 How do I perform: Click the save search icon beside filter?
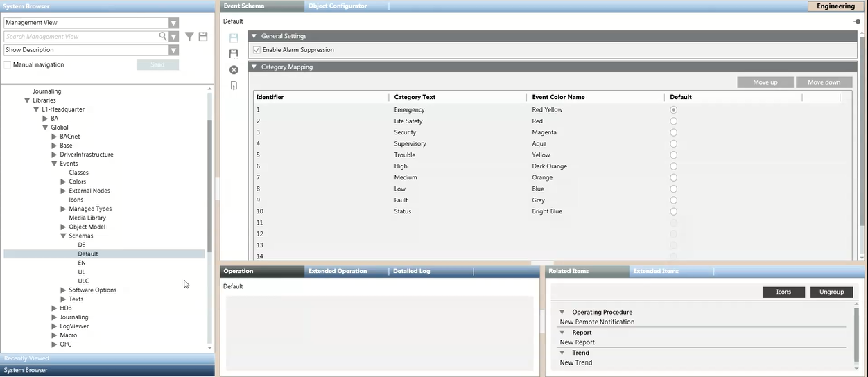[x=203, y=37]
